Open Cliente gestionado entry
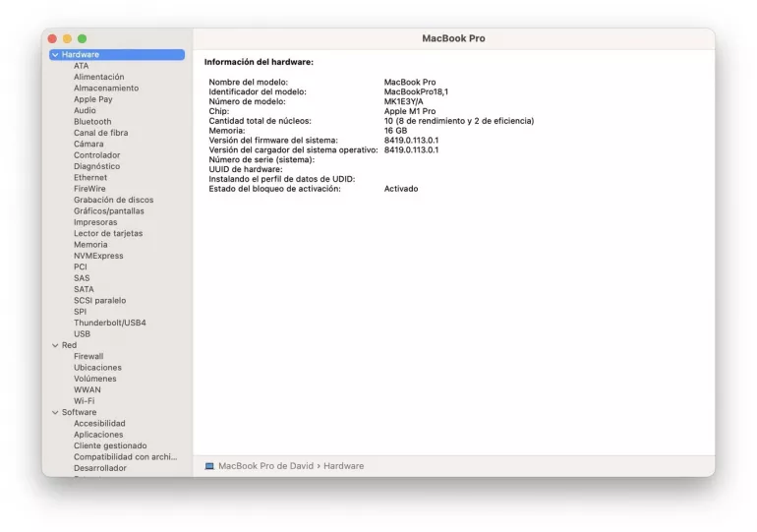This screenshot has width=757, height=532. pyautogui.click(x=110, y=446)
